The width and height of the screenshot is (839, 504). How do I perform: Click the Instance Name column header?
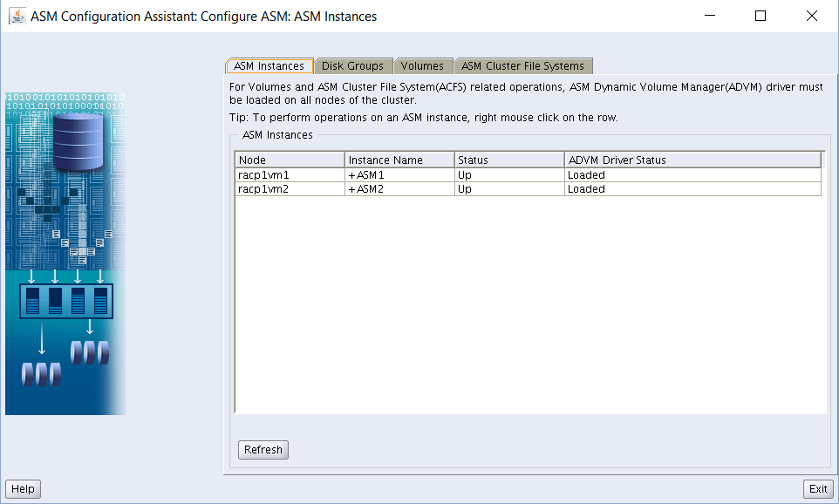point(399,160)
